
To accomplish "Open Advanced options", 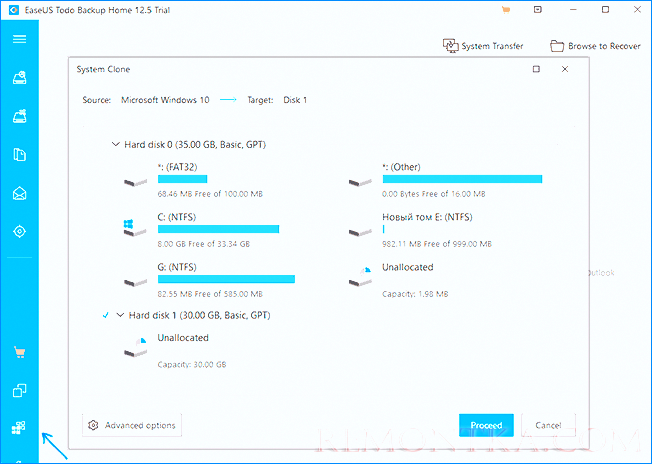I will coord(132,425).
